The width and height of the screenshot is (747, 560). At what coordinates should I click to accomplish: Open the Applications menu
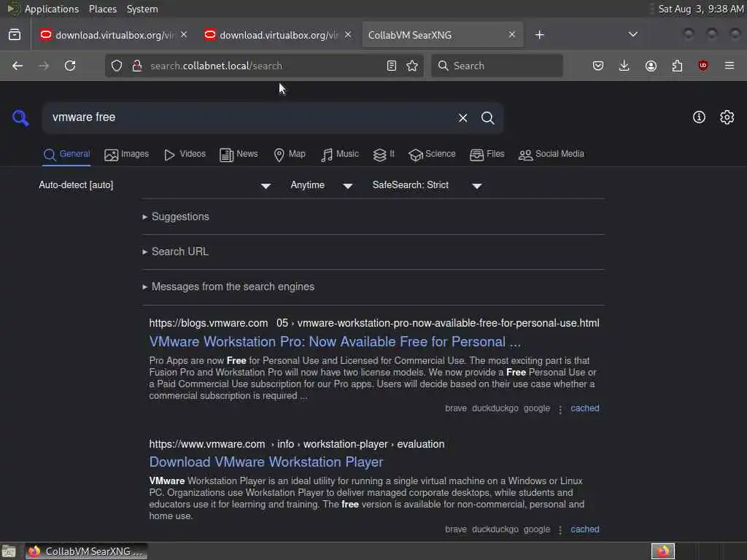tap(52, 9)
